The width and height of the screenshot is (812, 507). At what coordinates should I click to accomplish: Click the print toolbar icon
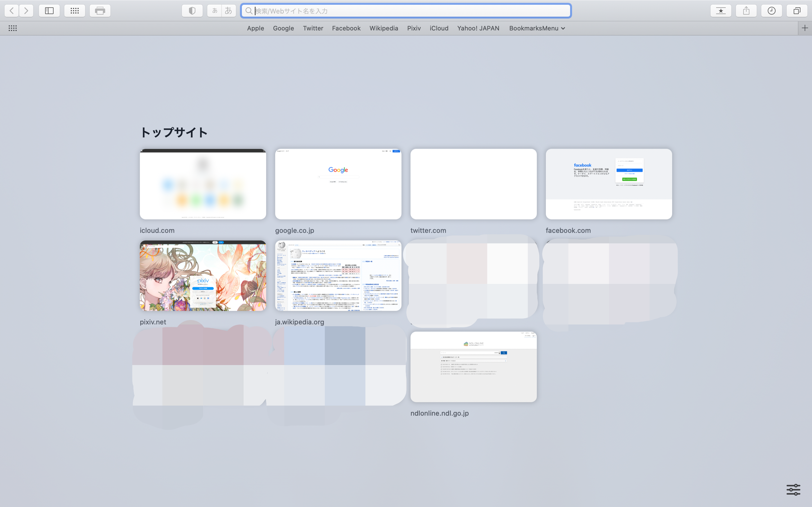tap(100, 11)
